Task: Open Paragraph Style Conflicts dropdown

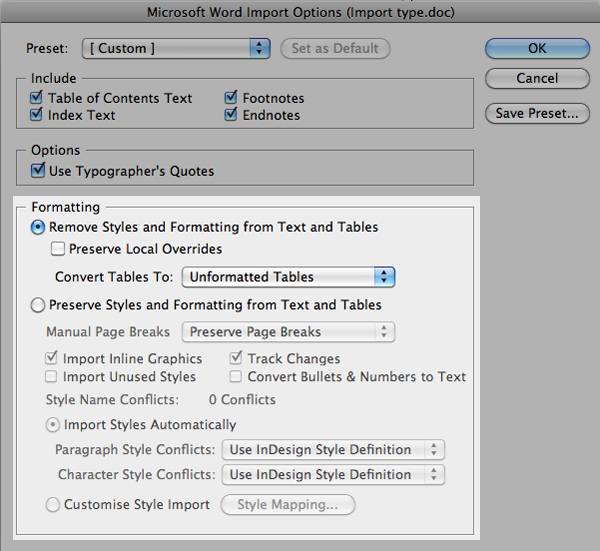Action: pyautogui.click(x=333, y=450)
